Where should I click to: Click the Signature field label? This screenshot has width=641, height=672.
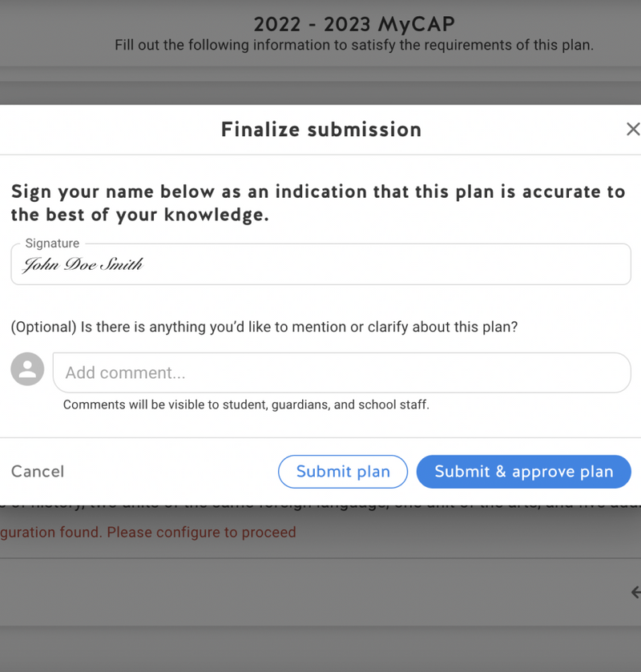point(52,243)
